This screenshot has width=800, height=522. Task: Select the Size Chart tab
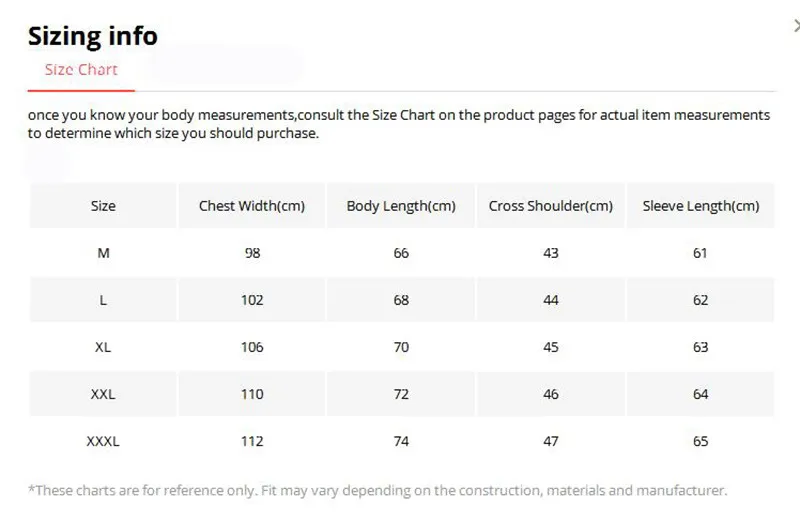pos(81,69)
